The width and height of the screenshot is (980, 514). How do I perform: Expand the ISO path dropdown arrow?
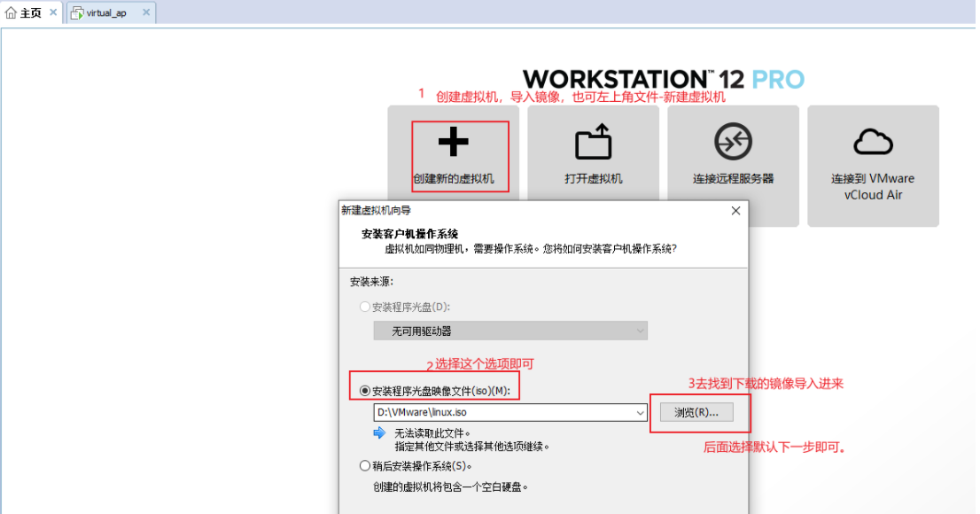pos(640,413)
